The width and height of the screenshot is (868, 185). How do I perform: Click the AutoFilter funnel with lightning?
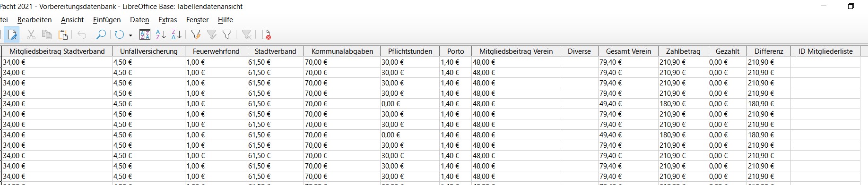point(196,34)
